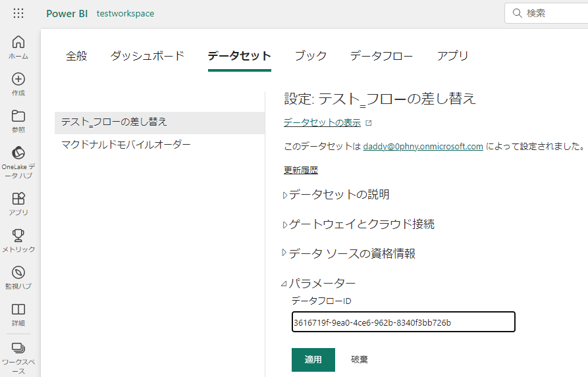This screenshot has width=588, height=377.
Task: Select dataset マクドナルドモバイルオーダー in list
Action: pyautogui.click(x=160, y=145)
